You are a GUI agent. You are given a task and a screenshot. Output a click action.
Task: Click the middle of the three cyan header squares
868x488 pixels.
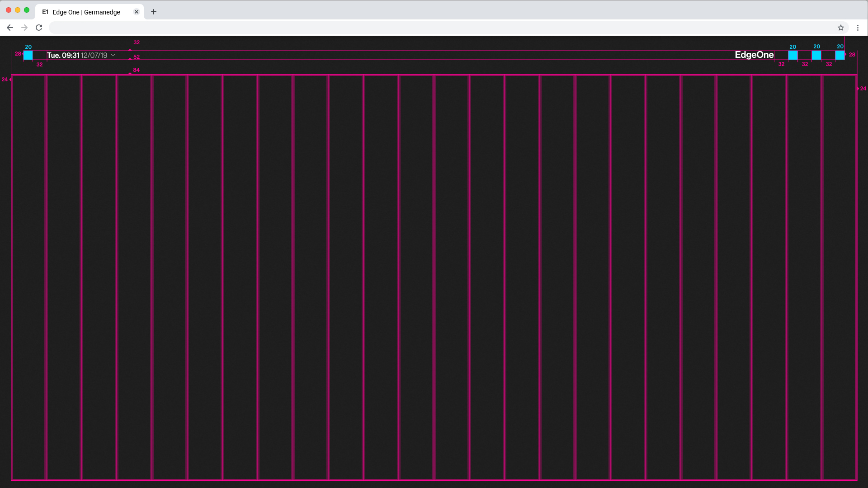point(816,55)
